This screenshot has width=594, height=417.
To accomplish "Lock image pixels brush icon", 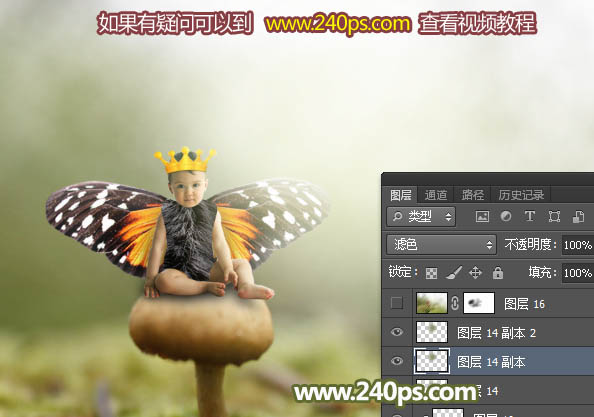I will point(453,273).
